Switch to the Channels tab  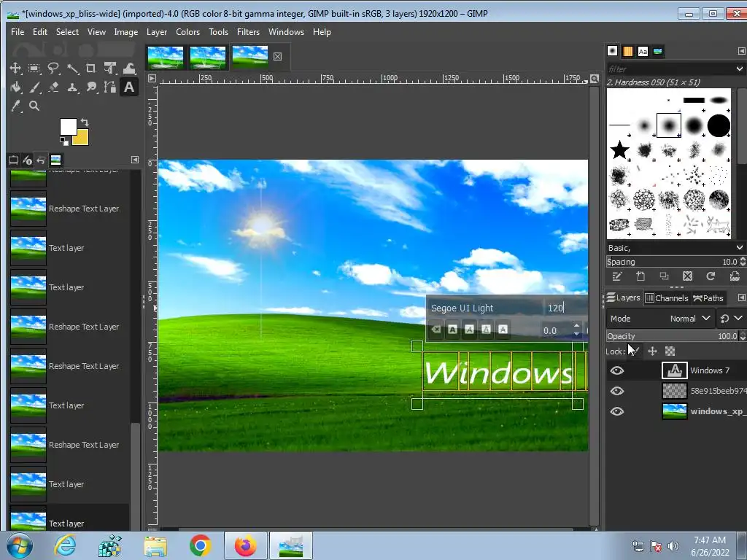(x=667, y=298)
